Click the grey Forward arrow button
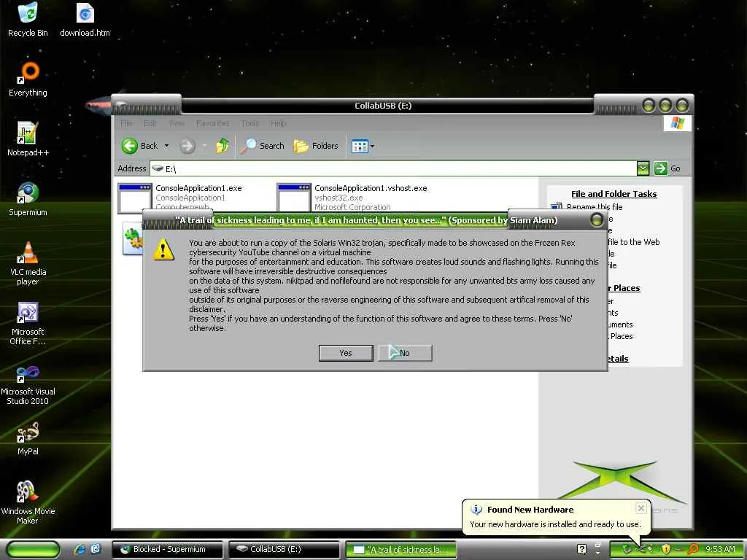This screenshot has width=747, height=560. pos(187,146)
